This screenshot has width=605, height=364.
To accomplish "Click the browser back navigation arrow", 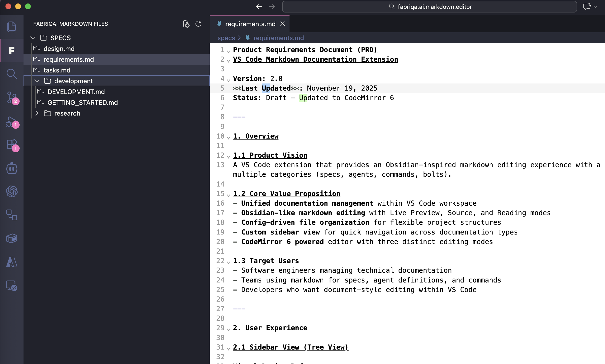I will [x=259, y=6].
